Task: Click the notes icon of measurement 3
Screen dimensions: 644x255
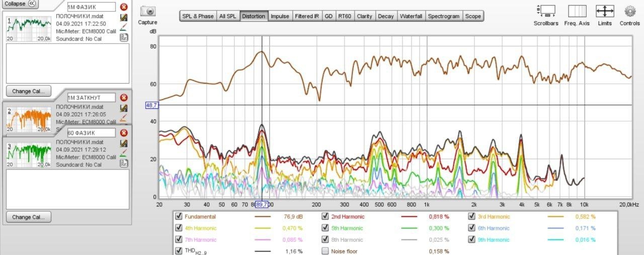Action: pyautogui.click(x=124, y=163)
